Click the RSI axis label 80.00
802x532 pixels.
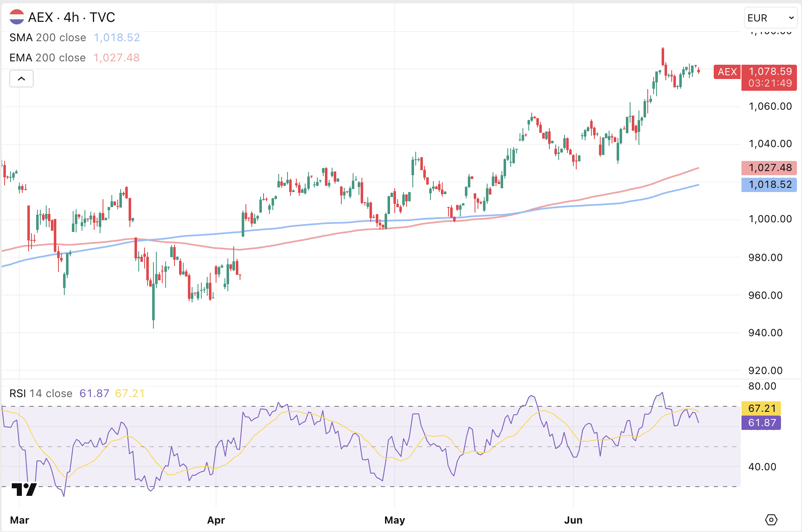pyautogui.click(x=762, y=386)
